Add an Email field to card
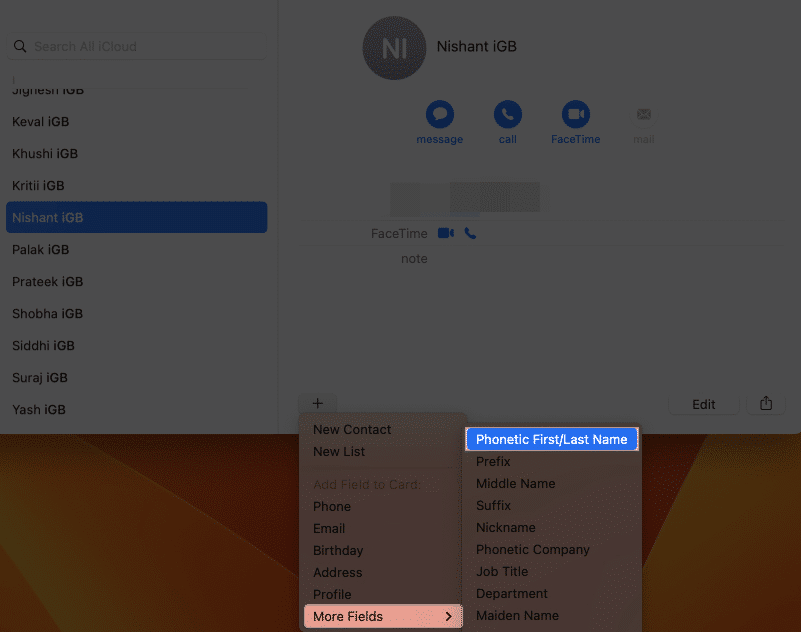 329,528
